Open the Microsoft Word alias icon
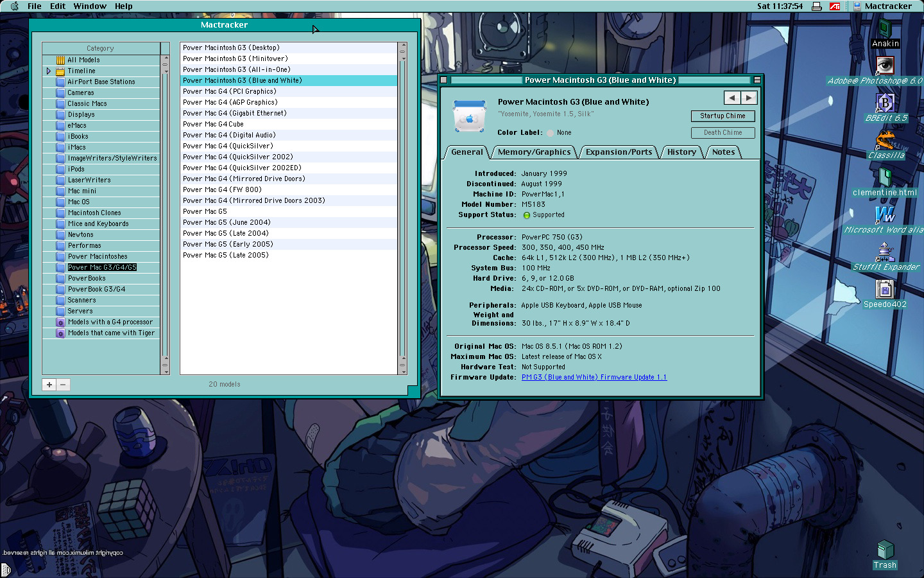This screenshot has height=578, width=924. pyautogui.click(x=885, y=215)
